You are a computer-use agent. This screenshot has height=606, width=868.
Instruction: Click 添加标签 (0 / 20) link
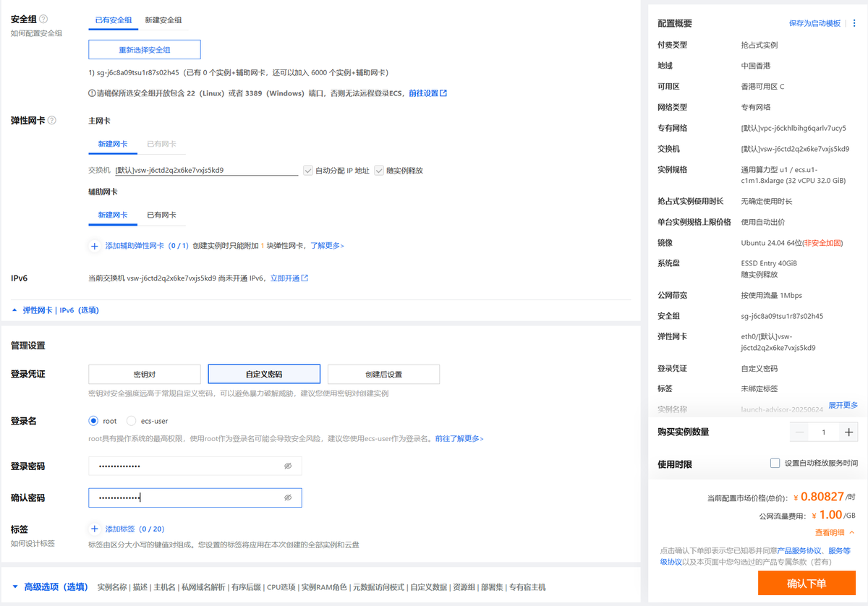click(x=135, y=529)
